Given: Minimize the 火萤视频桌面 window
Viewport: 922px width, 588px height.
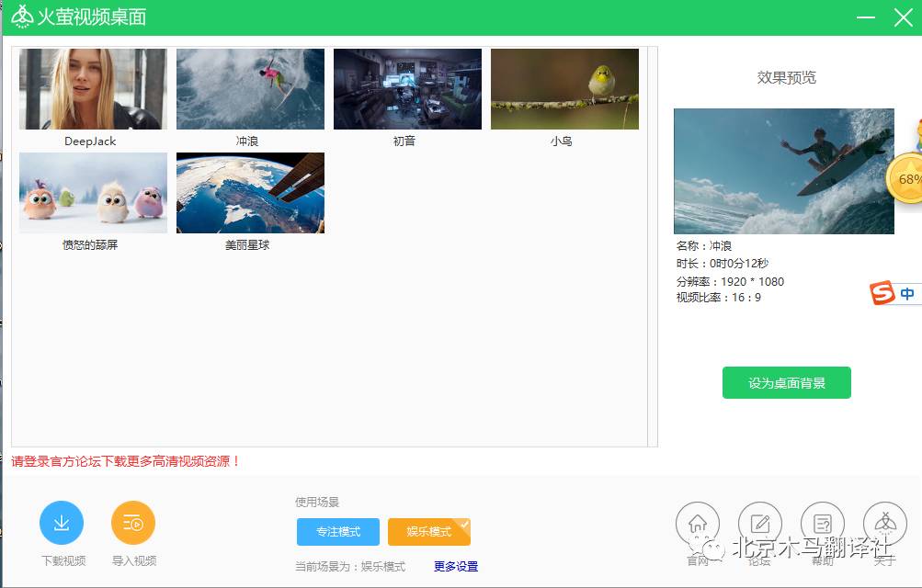Looking at the screenshot, I should (x=866, y=17).
